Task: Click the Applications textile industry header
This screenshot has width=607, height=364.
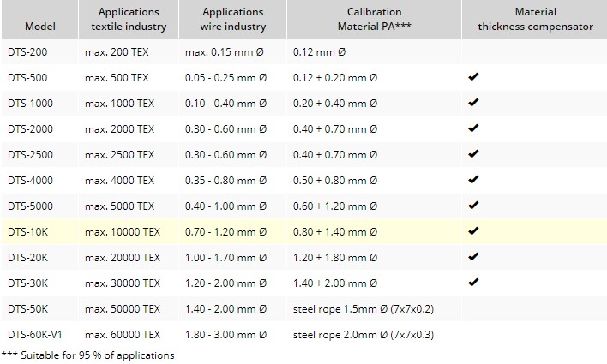Action: click(129, 20)
